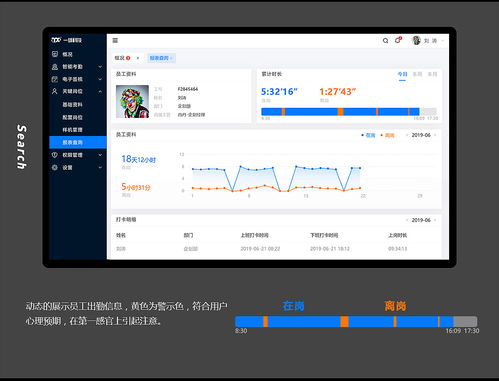Click the 设置 gear icon in sidebar
Viewport: 499px width, 381px height.
(55, 167)
